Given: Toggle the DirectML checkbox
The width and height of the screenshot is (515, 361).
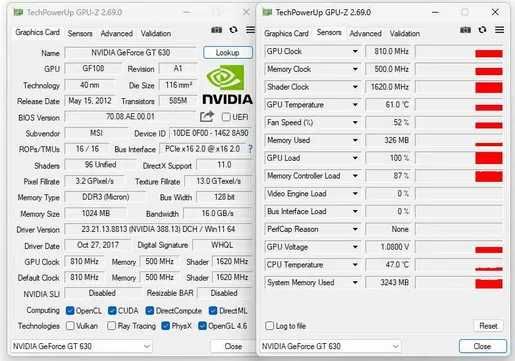Looking at the screenshot, I should (213, 311).
